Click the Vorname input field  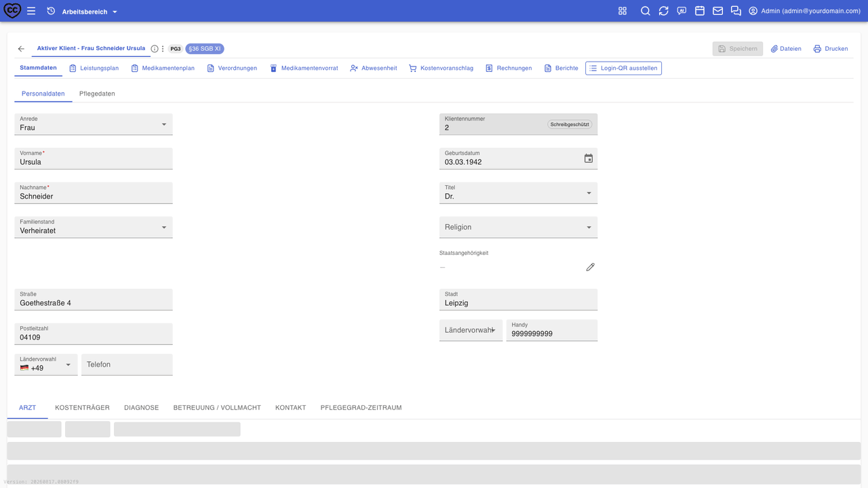[x=94, y=159]
